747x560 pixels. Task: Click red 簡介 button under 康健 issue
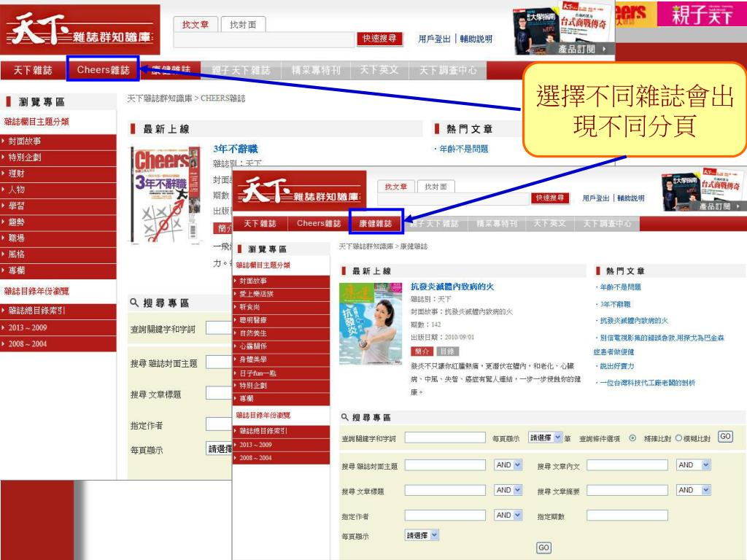[x=422, y=351]
